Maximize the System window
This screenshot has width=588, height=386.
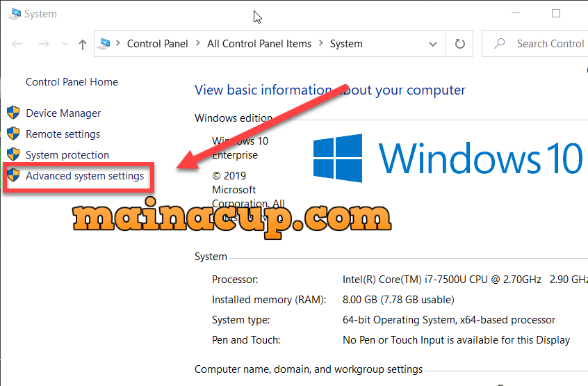pyautogui.click(x=556, y=13)
